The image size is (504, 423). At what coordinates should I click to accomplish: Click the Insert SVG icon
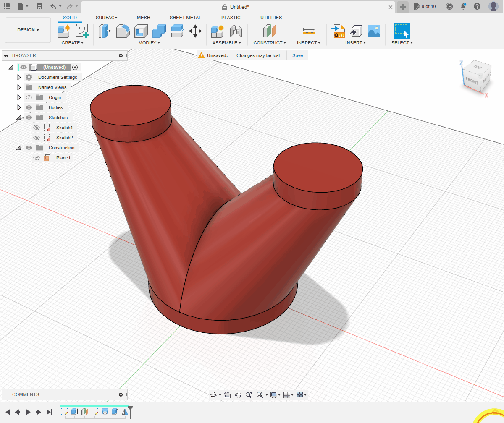[x=338, y=31]
